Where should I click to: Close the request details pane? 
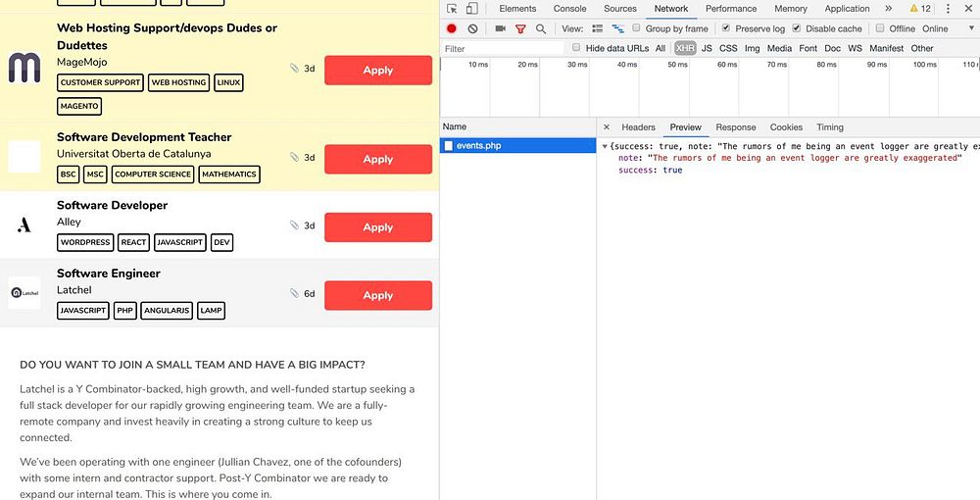pyautogui.click(x=607, y=126)
